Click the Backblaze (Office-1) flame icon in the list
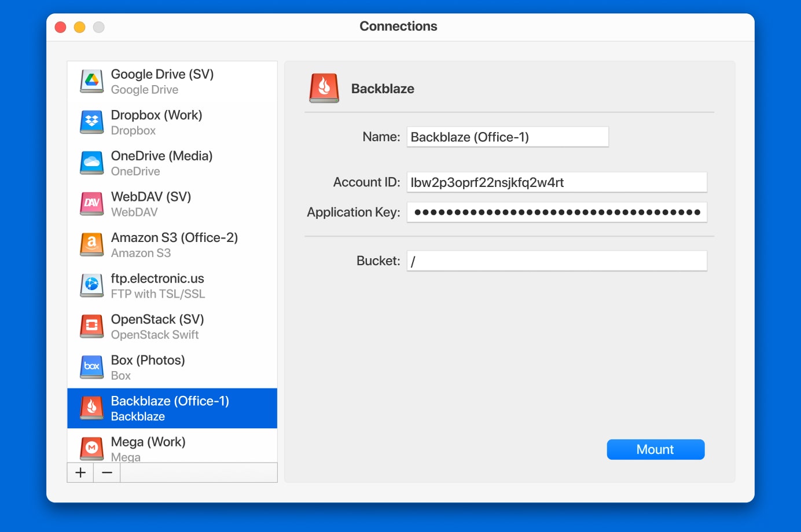The image size is (801, 532). [92, 408]
